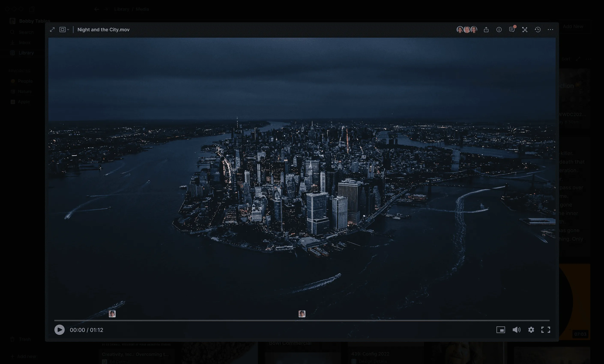Viewport: 604px width, 364px height.
Task: Select Apple favorite in the sidebar
Action: [x=20, y=102]
